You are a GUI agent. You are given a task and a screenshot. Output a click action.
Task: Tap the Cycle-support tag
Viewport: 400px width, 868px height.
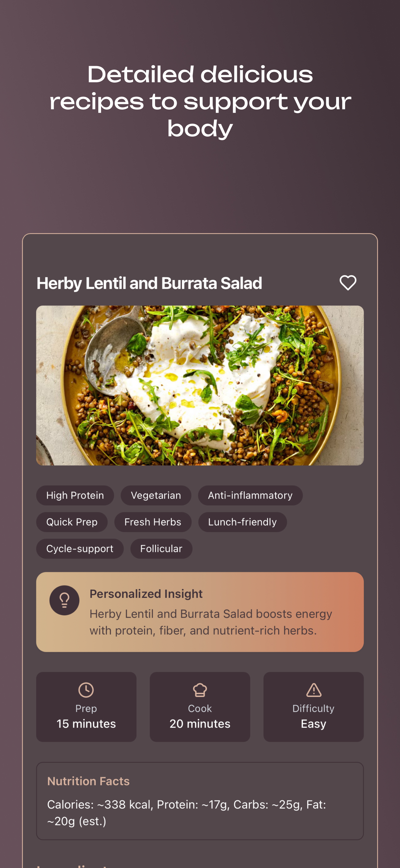pyautogui.click(x=80, y=549)
